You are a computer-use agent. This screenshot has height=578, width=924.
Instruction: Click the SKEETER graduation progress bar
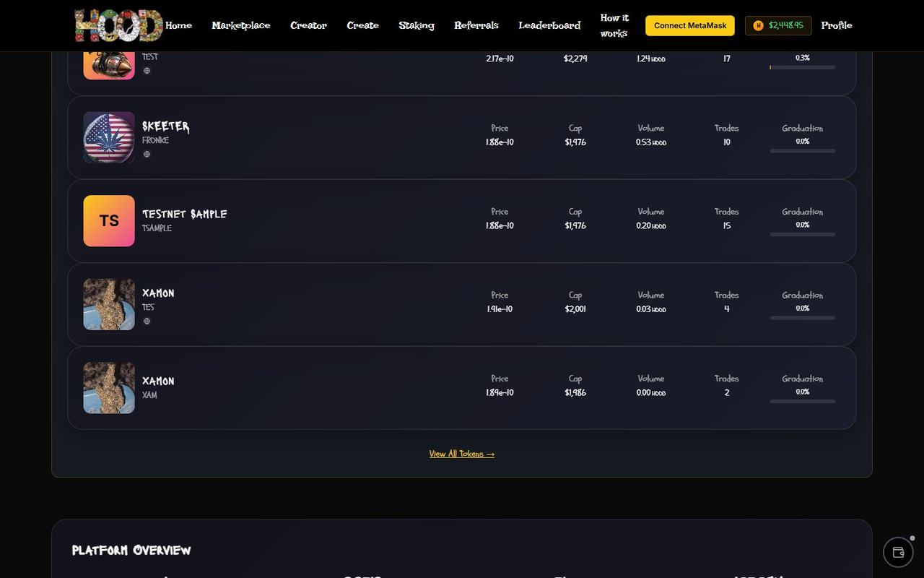(803, 151)
